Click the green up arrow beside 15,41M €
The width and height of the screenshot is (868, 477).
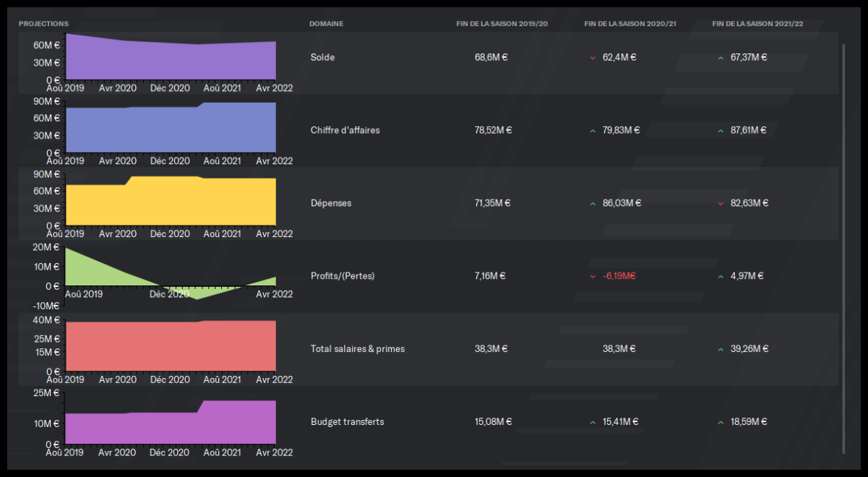pos(593,422)
